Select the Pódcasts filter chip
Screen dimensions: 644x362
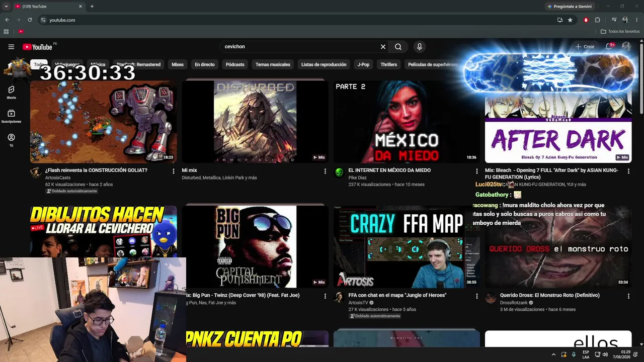coord(235,64)
